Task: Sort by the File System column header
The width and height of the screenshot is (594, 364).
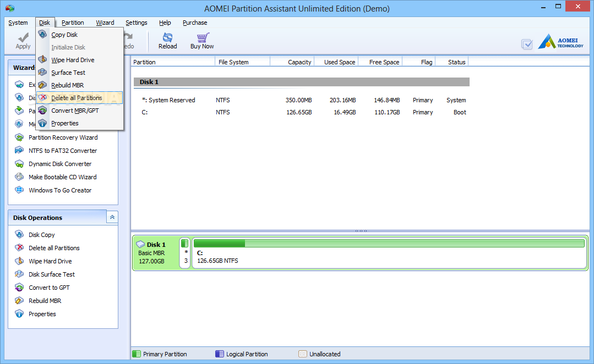Action: 242,62
